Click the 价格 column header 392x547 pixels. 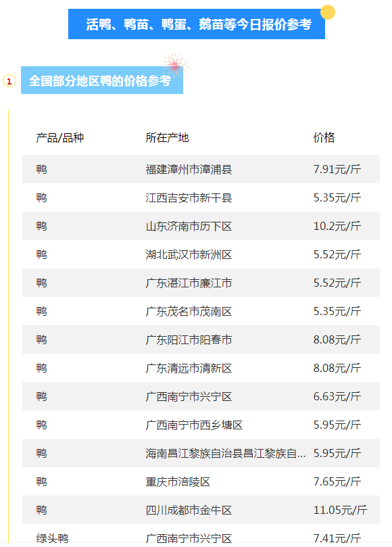pos(324,137)
